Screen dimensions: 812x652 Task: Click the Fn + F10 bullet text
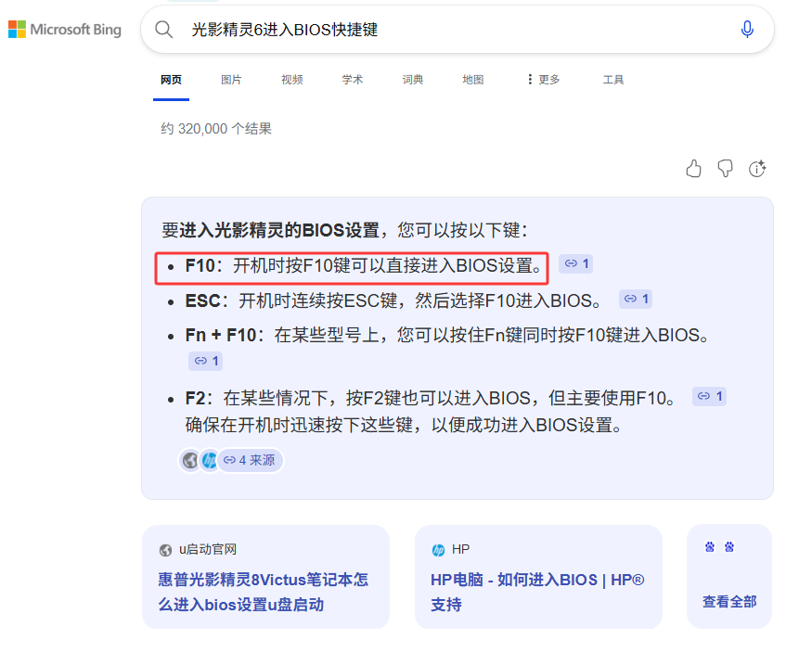(447, 336)
